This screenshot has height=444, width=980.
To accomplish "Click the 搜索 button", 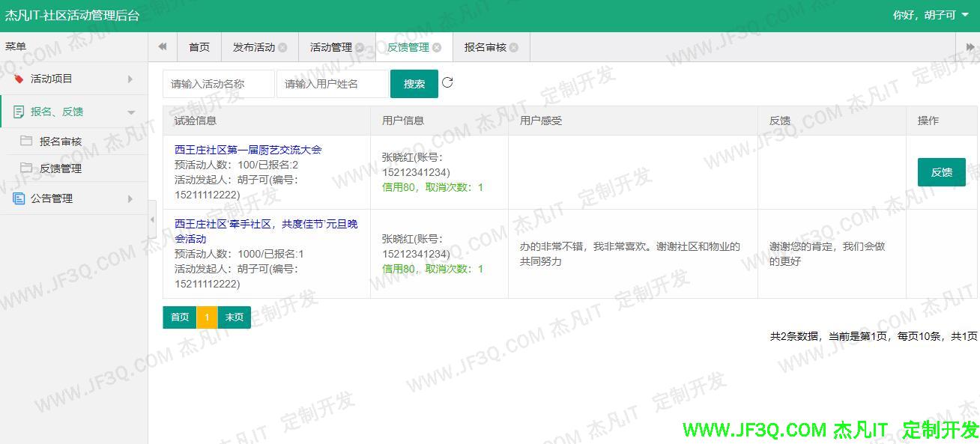I will pos(414,83).
